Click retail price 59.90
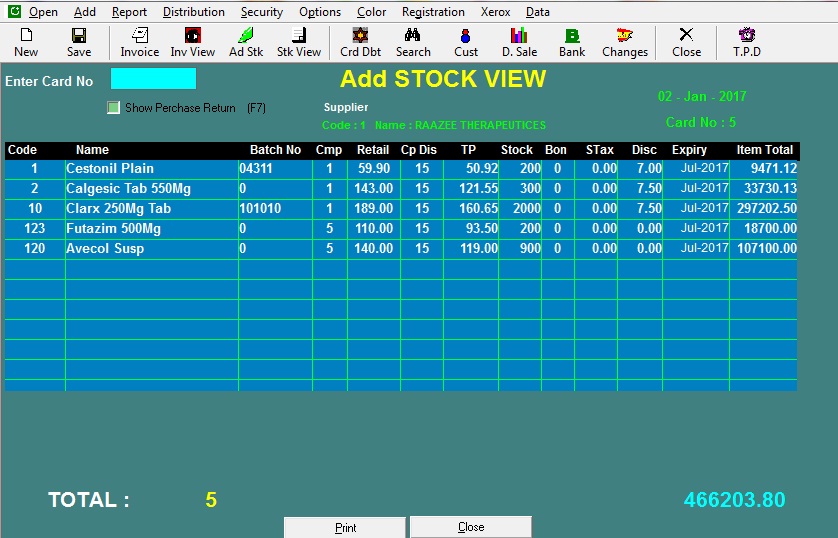The image size is (838, 538). 374,168
